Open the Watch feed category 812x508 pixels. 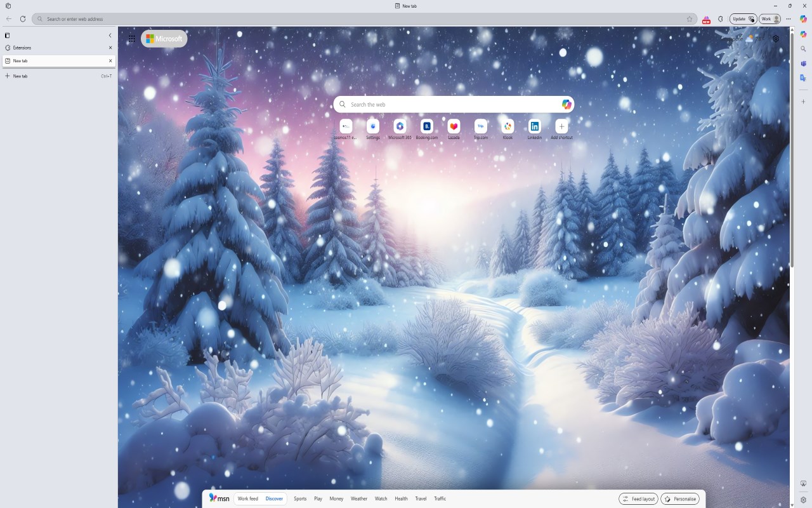[x=381, y=498]
